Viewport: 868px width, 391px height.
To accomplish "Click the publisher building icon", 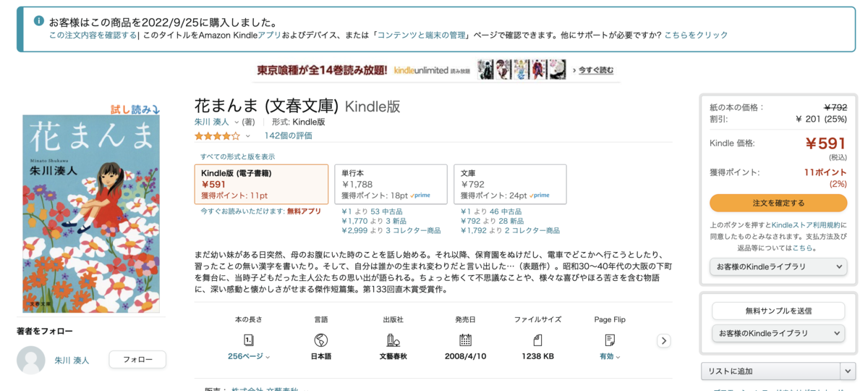I will (393, 340).
